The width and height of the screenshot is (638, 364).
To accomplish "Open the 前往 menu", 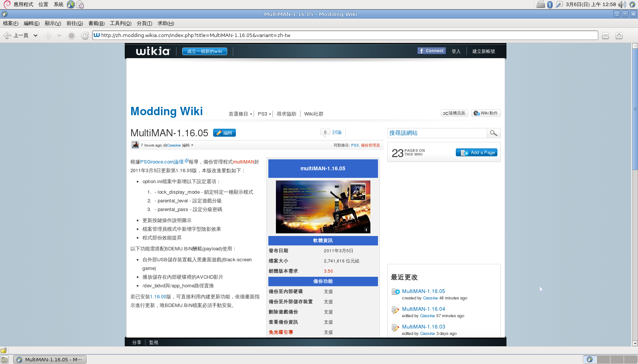I will [74, 23].
